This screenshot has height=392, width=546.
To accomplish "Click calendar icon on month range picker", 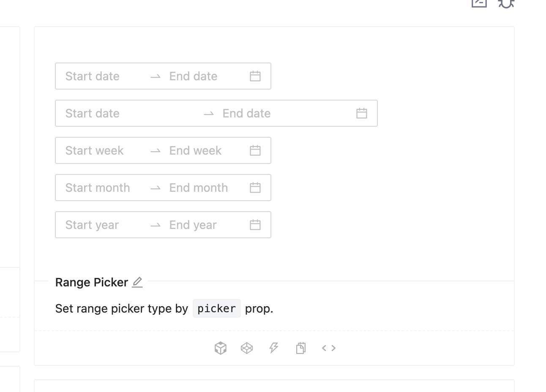I will [x=255, y=188].
